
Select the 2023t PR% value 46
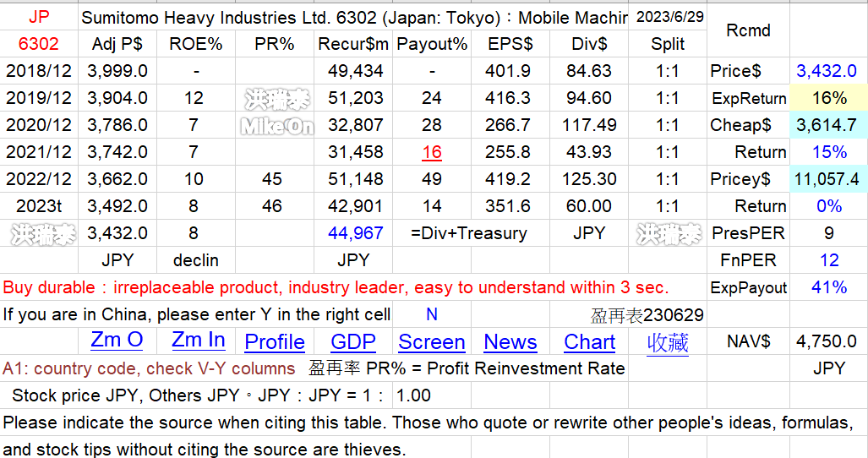pos(275,206)
